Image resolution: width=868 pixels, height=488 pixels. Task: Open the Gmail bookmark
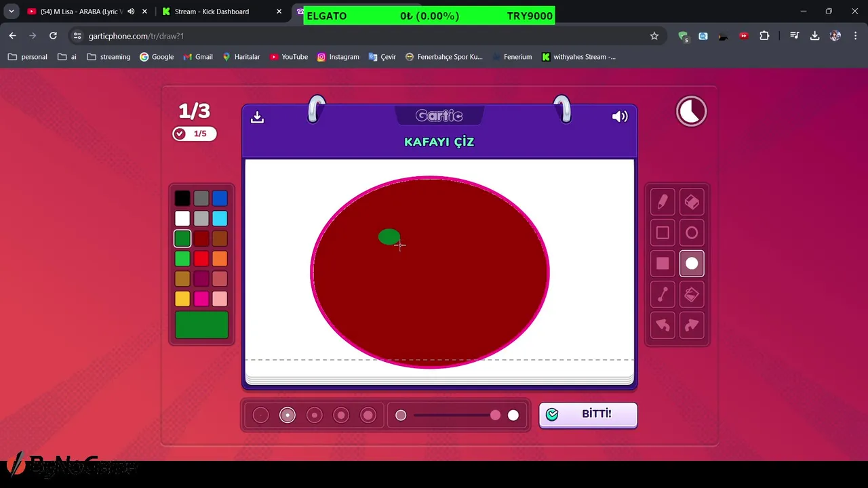point(198,57)
